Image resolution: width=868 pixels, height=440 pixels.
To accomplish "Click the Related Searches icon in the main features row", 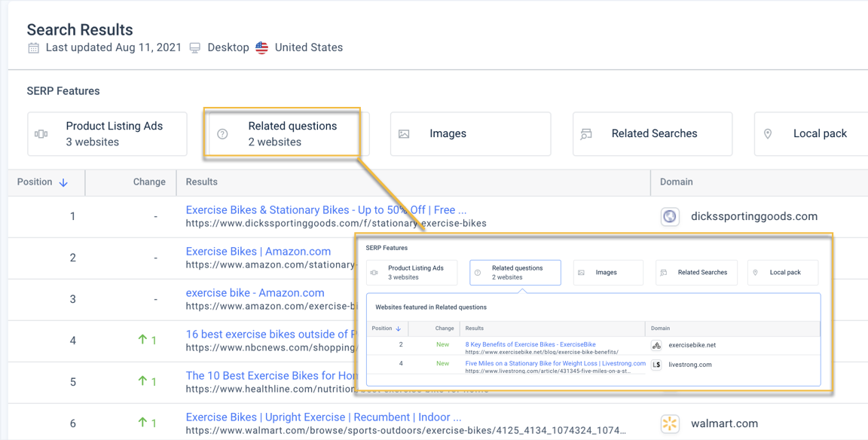I will pyautogui.click(x=586, y=134).
